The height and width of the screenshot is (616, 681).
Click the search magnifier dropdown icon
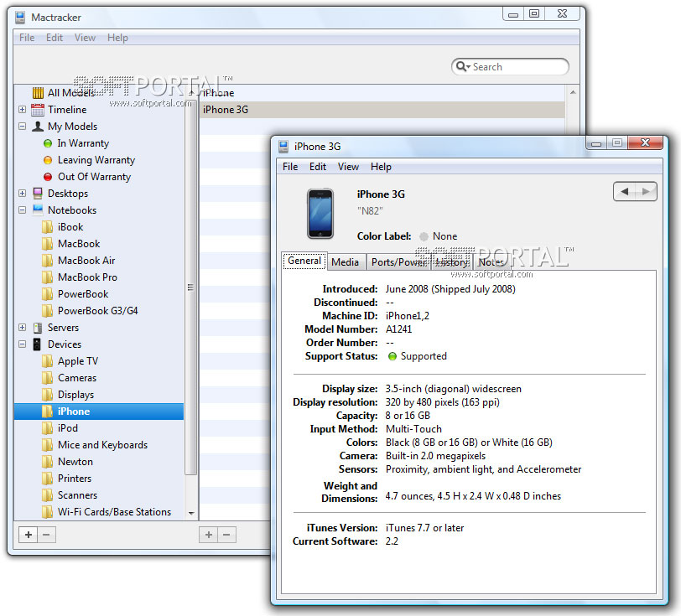(463, 66)
